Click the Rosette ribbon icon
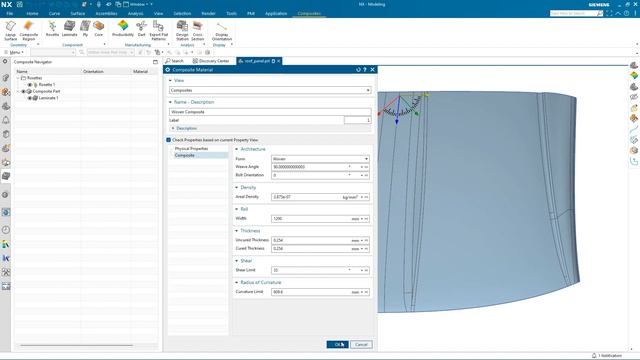Image resolution: width=640 pixels, height=360 pixels. pos(52,29)
